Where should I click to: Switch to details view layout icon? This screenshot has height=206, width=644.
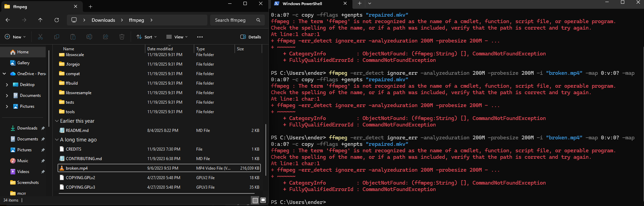click(255, 201)
